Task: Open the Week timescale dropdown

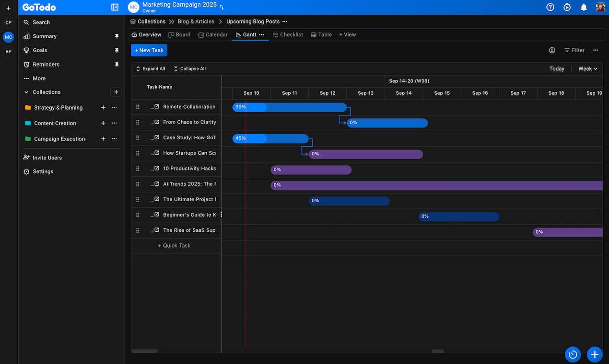Action: [587, 69]
